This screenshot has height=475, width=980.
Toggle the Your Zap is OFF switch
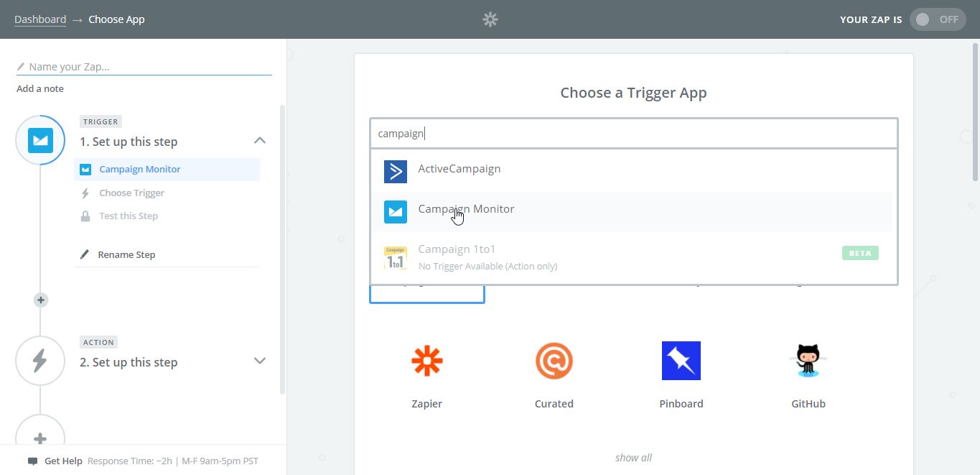[938, 19]
